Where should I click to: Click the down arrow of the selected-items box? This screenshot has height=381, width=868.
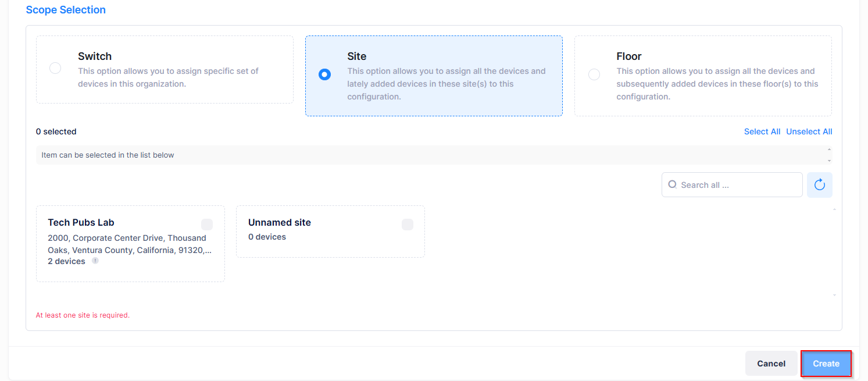828,160
